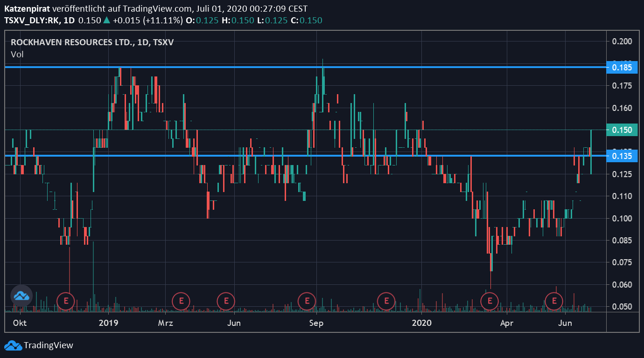Click the round TradingView cloud icon on chart
The width and height of the screenshot is (644, 358).
coord(21,296)
